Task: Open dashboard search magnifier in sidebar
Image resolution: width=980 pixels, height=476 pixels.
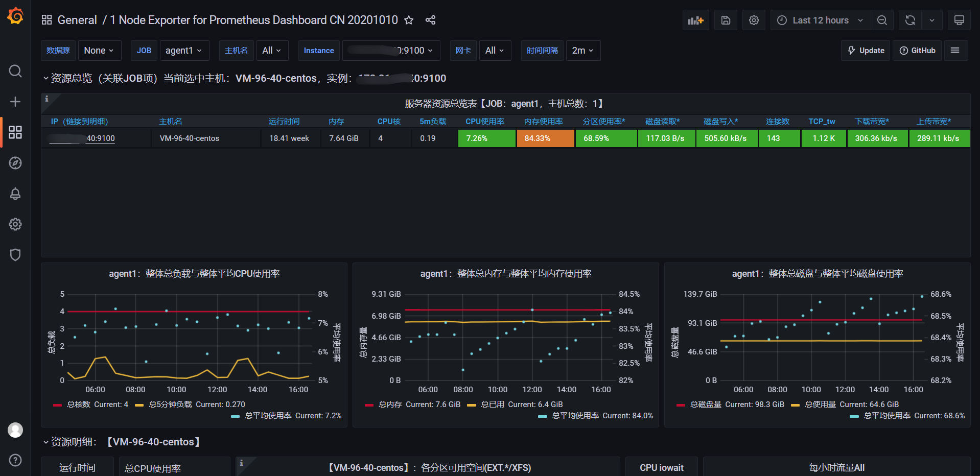Action: pyautogui.click(x=15, y=72)
